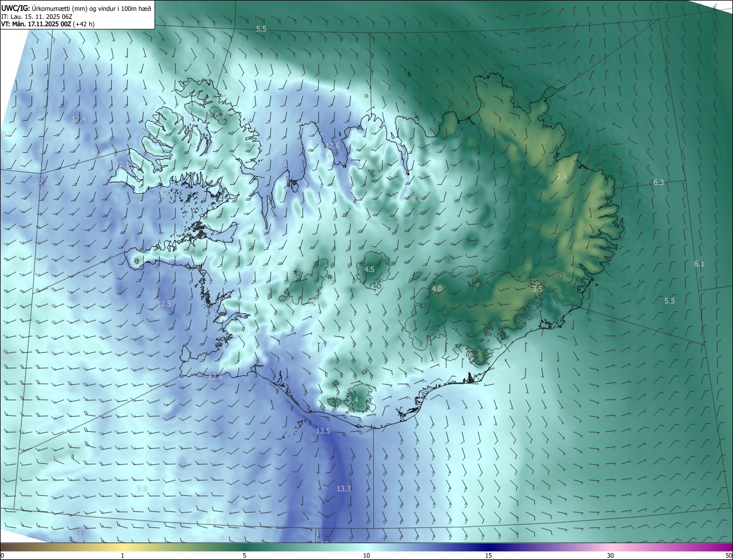Click the 0 tick on the color scale
Image resolution: width=733 pixels, height=560 pixels.
click(2, 556)
